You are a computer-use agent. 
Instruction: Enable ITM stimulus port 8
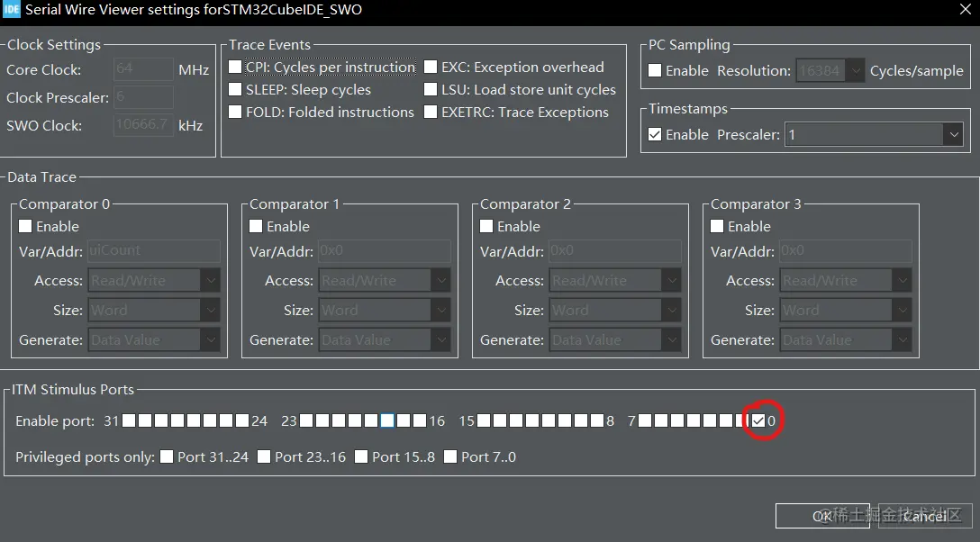point(597,420)
